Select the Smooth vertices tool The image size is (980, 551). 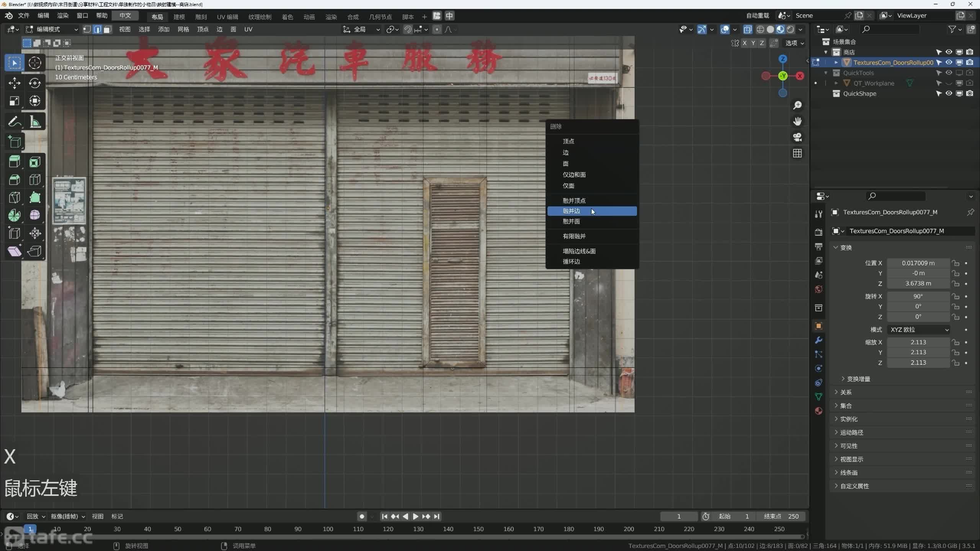click(x=35, y=215)
